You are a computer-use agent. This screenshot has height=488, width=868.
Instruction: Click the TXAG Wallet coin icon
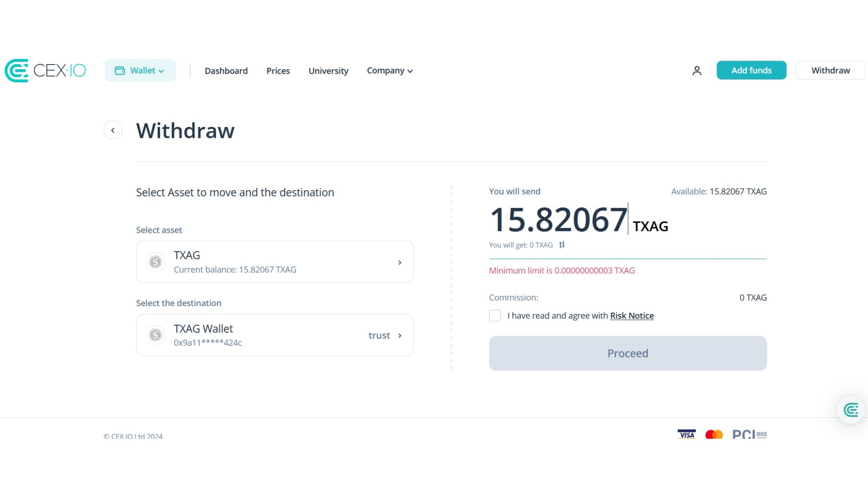pyautogui.click(x=156, y=335)
